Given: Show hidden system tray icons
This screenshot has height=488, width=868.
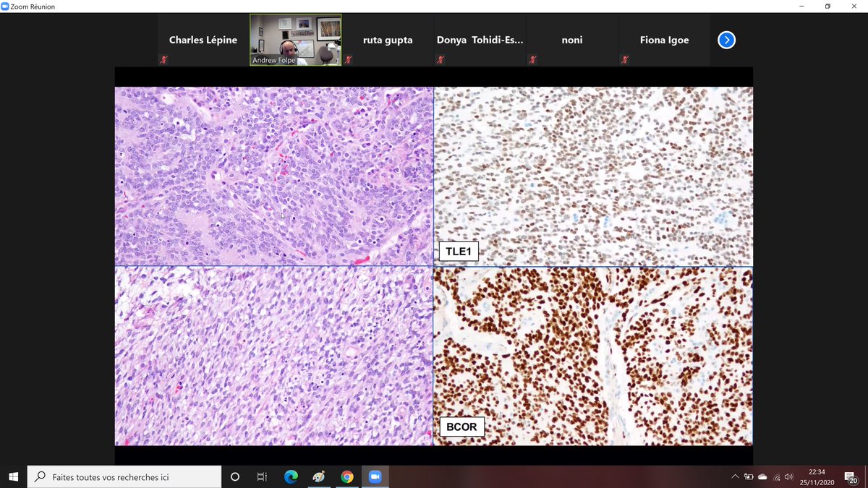Looking at the screenshot, I should [735, 476].
